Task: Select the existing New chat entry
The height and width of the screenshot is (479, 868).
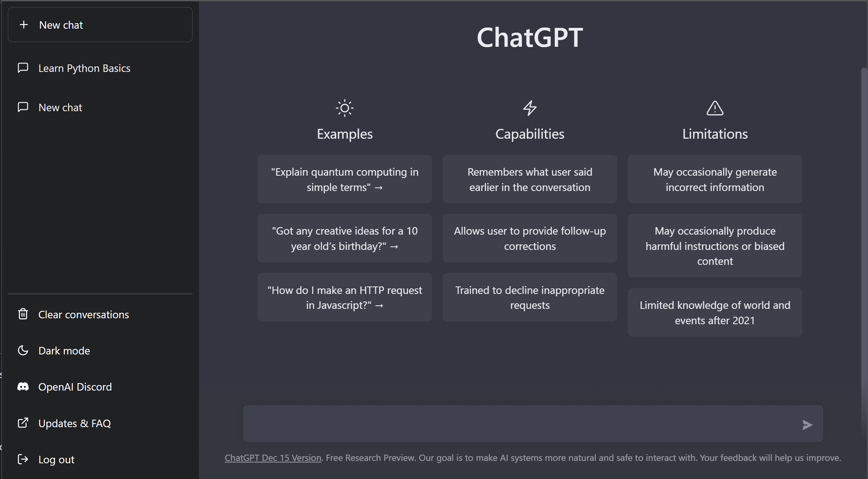Action: click(60, 107)
